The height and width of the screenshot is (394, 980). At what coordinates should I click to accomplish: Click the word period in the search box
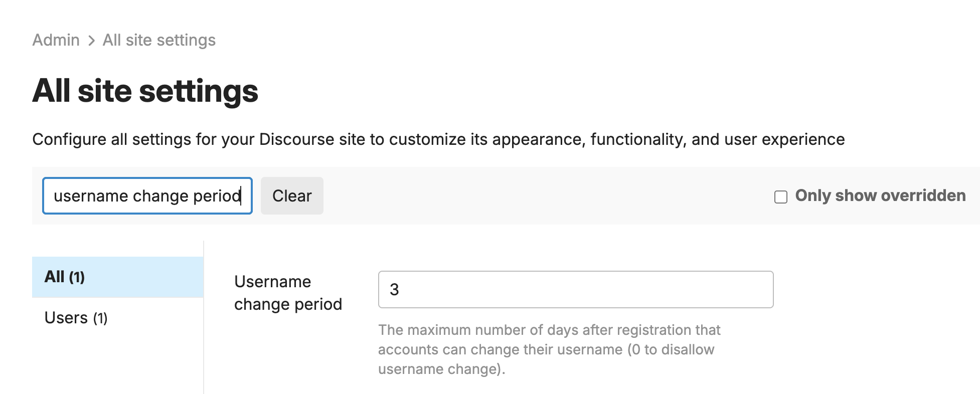(217, 196)
